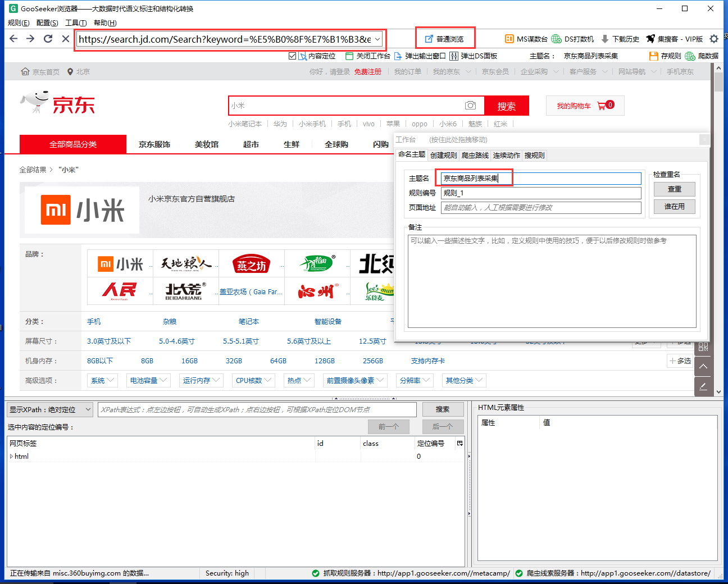Click 存规则 save rule icon
Viewport: 728px width, 584px height.
tap(665, 56)
